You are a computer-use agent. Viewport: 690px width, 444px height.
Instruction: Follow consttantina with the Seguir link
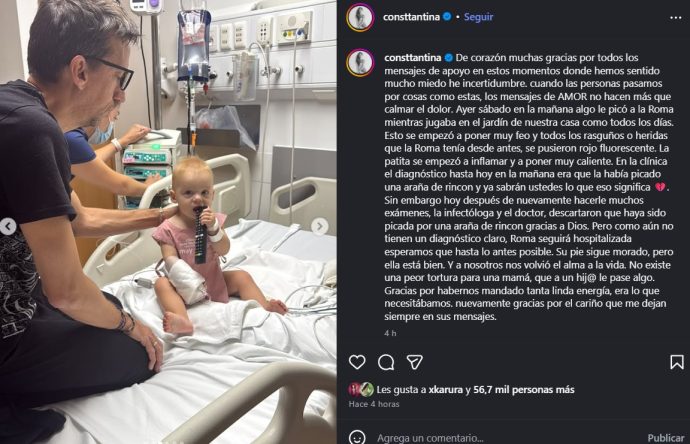tap(478, 17)
